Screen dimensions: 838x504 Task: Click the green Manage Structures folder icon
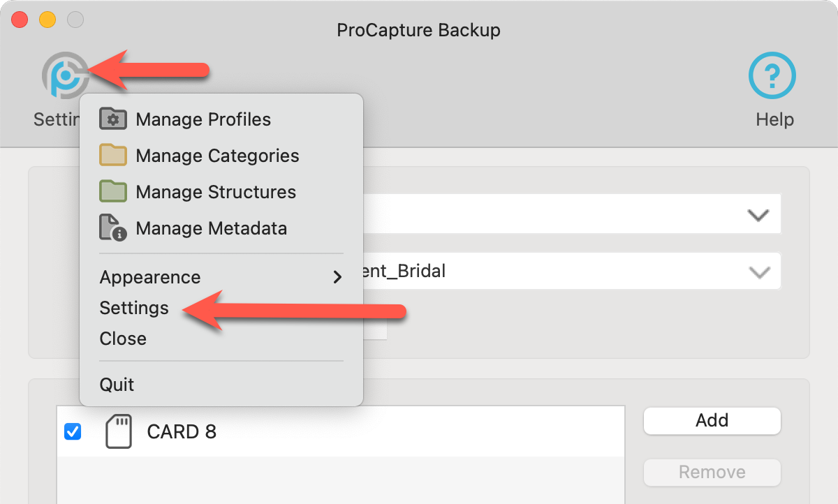pyautogui.click(x=112, y=192)
